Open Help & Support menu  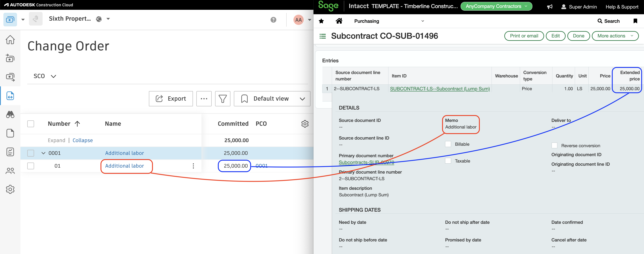point(622,7)
